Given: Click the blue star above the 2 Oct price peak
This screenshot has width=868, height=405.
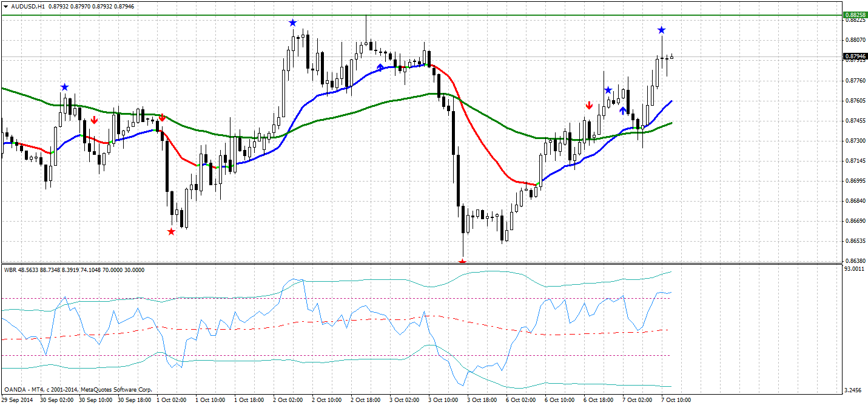Looking at the screenshot, I should [292, 21].
